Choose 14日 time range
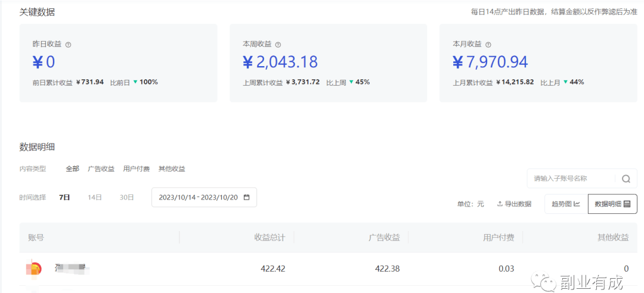This screenshot has width=644, height=293. coord(94,197)
